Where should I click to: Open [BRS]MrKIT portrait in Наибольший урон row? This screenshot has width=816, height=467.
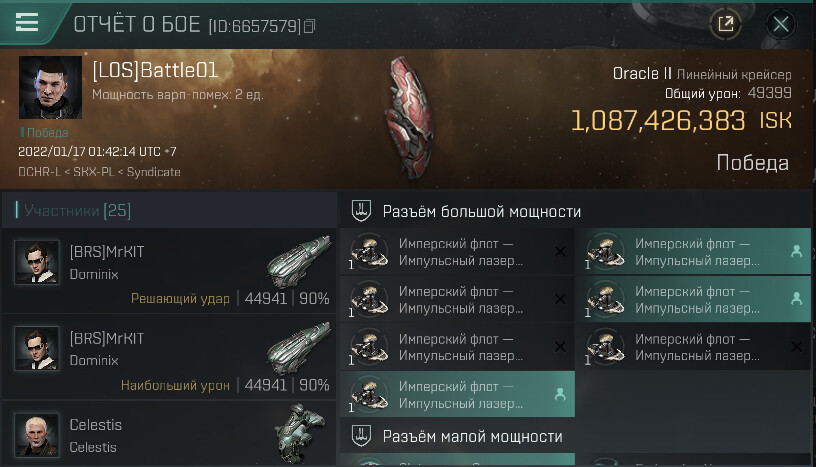click(36, 348)
